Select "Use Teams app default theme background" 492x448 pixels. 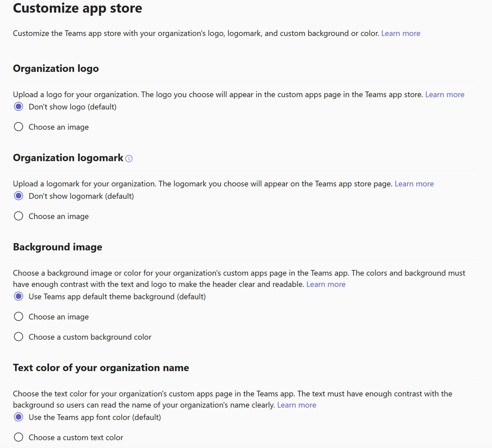[x=18, y=296]
